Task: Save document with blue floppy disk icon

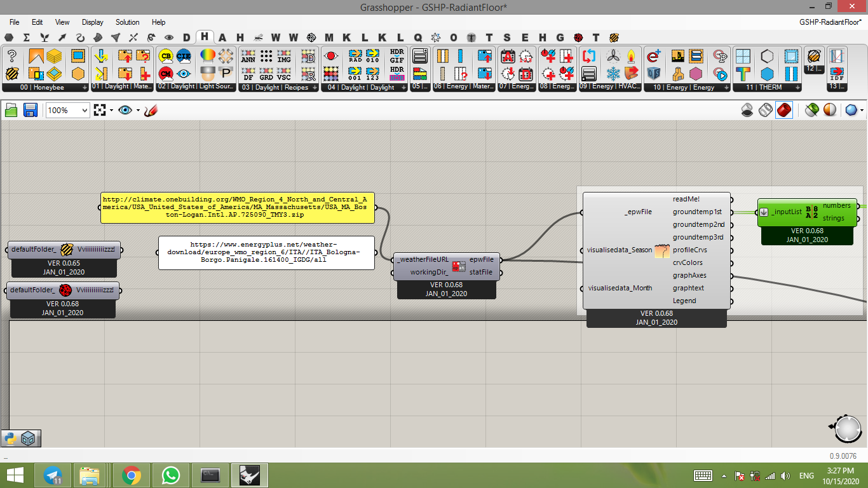Action: tap(30, 110)
